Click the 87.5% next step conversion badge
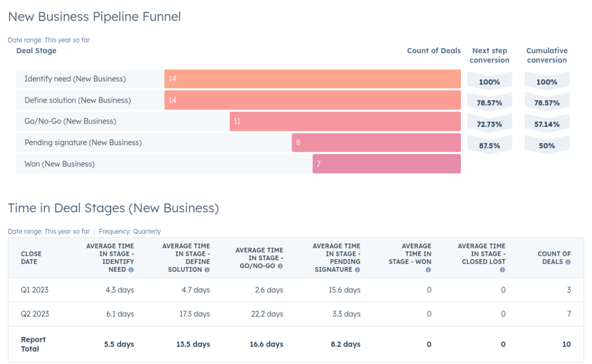592x364 pixels. [489, 146]
